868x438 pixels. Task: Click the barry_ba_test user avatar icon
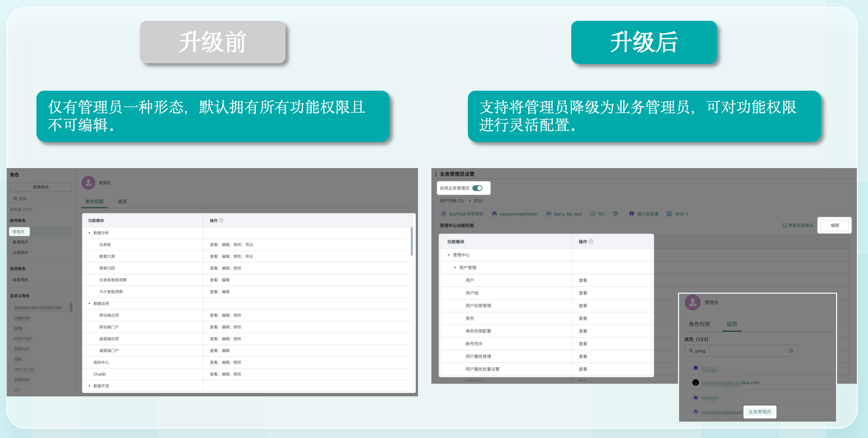[549, 214]
